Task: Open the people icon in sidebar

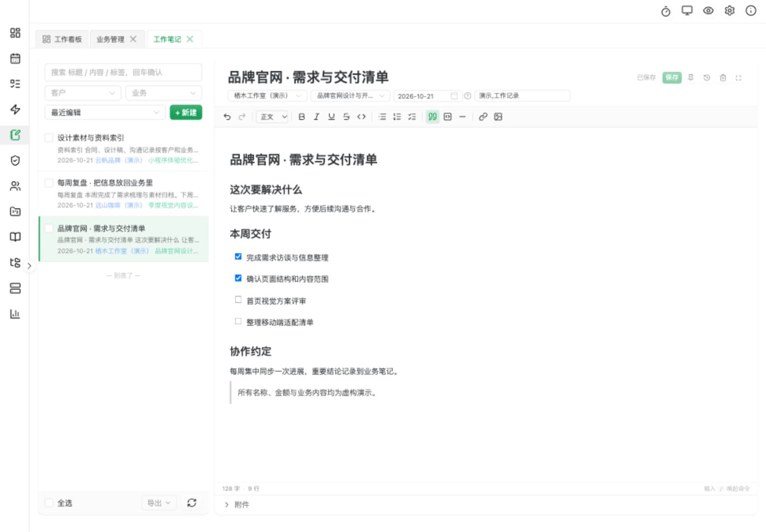Action: click(x=15, y=186)
